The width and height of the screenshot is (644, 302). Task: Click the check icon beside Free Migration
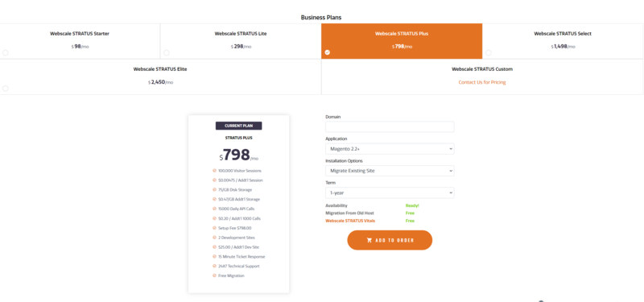[x=214, y=275]
